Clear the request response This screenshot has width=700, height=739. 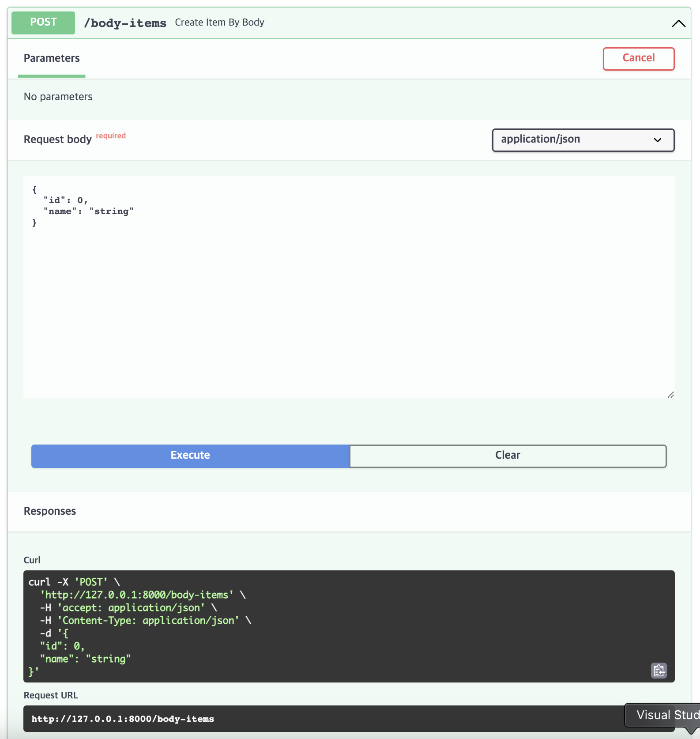pos(508,456)
